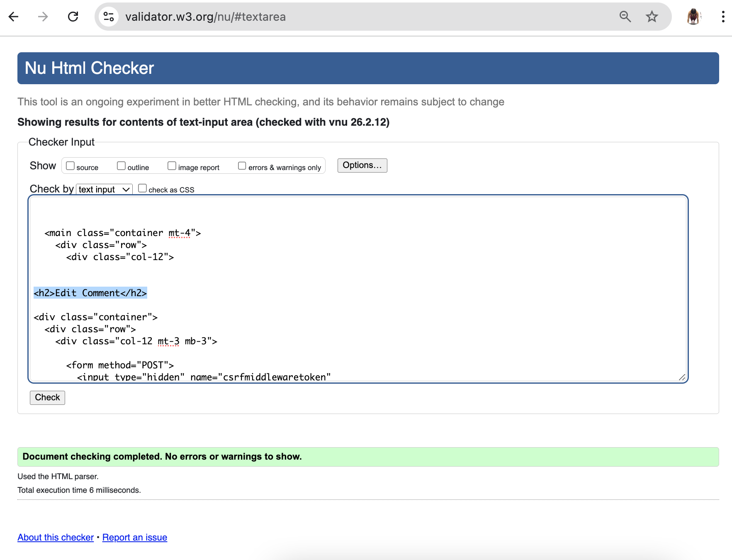Follow the Report an issue link
Screen dimensions: 732x560
pos(134,537)
